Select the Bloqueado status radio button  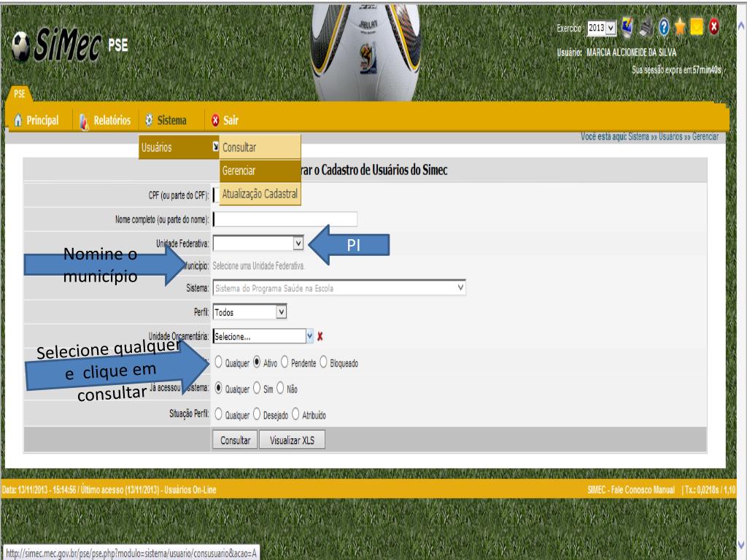tap(323, 362)
